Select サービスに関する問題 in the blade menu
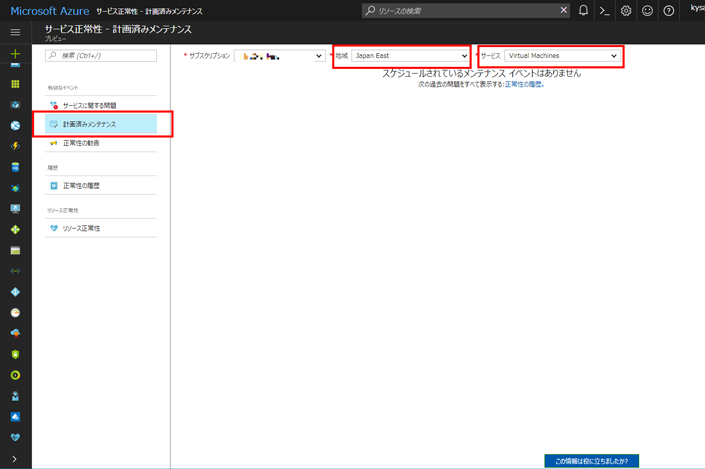This screenshot has height=469, width=705. 101,105
